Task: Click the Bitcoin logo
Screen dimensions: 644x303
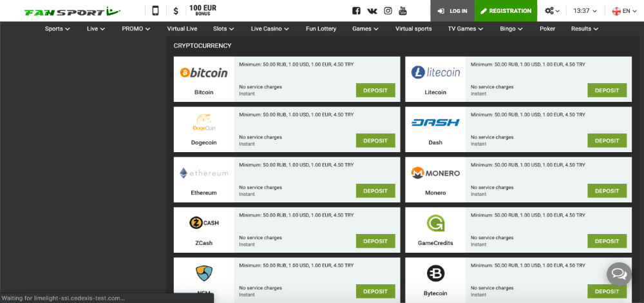Action: [204, 73]
